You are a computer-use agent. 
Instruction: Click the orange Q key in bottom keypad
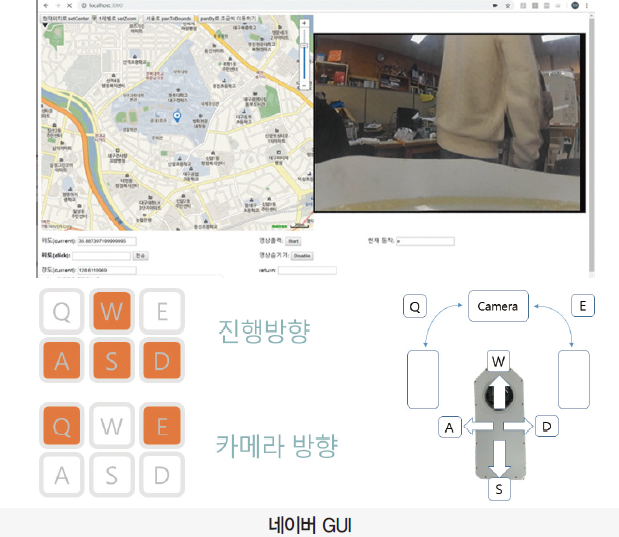coord(62,426)
